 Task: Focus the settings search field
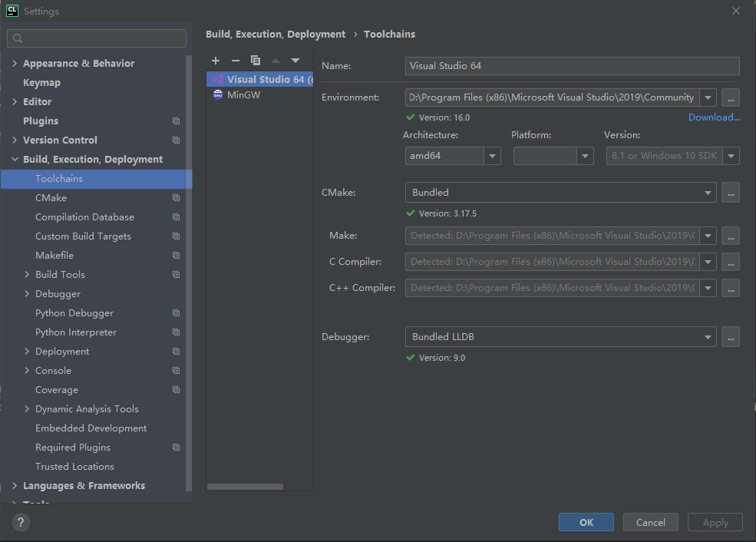(97, 38)
